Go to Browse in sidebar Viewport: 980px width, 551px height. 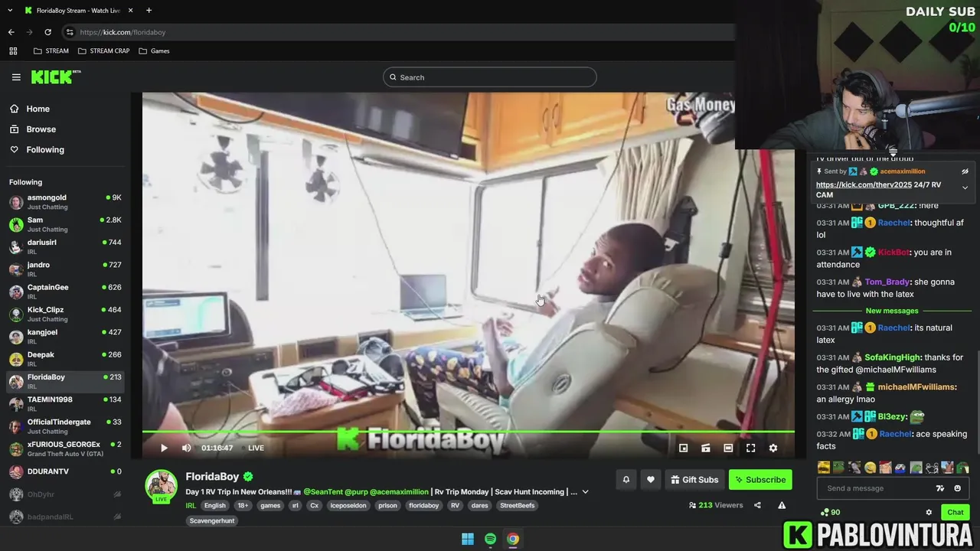point(41,129)
